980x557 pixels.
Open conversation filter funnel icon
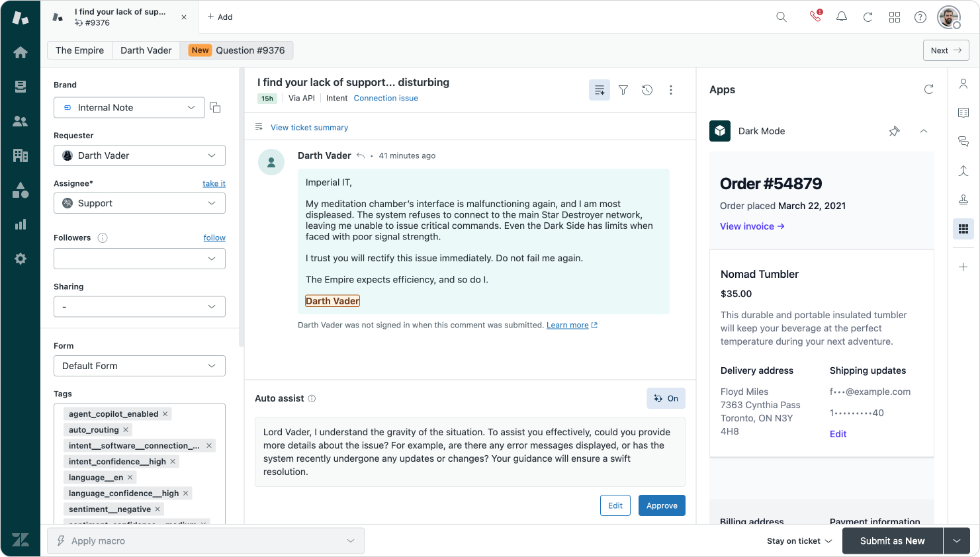[623, 90]
